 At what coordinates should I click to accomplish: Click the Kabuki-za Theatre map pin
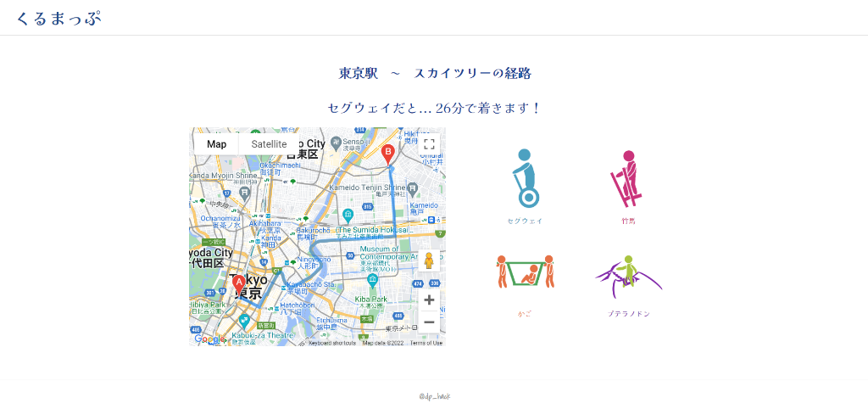pos(243,322)
